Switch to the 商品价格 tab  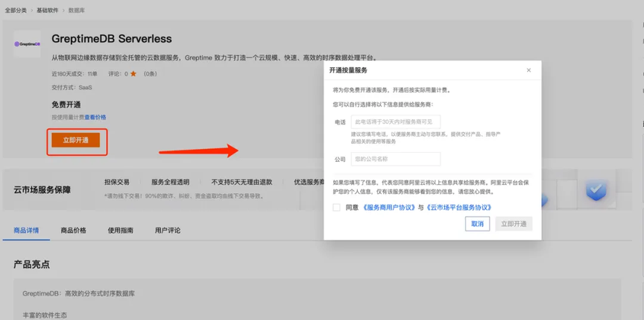pyautogui.click(x=74, y=230)
